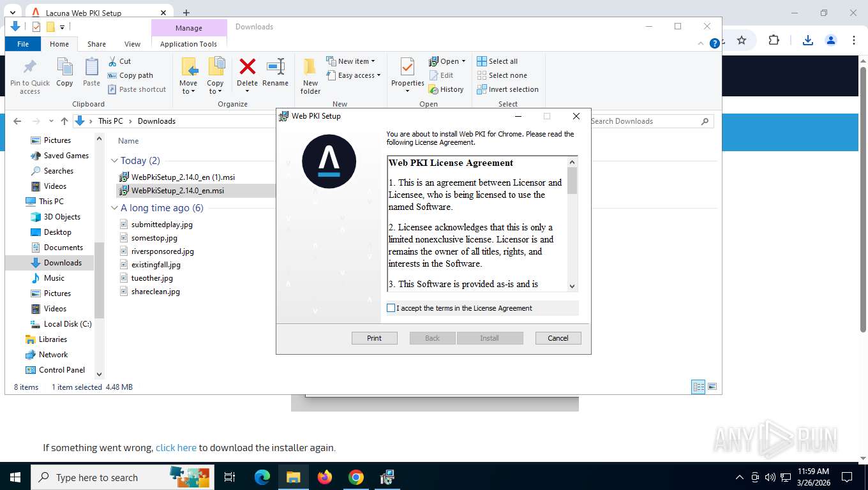868x490 pixels.
Task: Collapse the A long time ago group
Action: click(114, 208)
